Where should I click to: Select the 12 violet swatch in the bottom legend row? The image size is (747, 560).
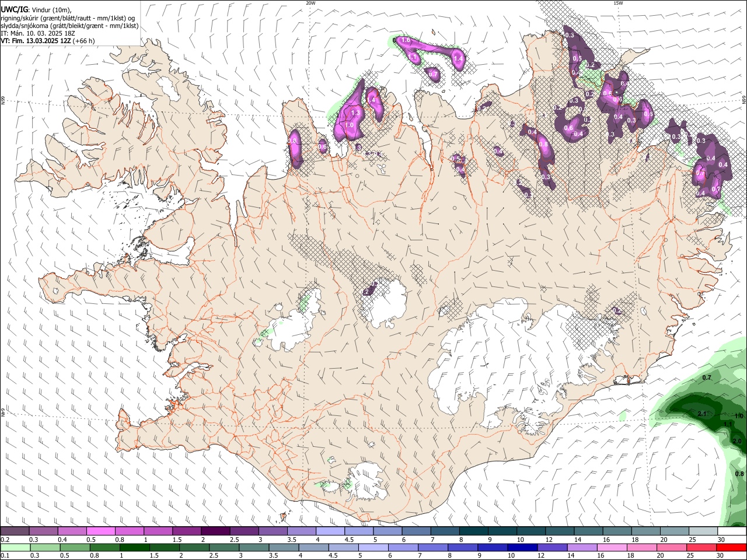point(553,548)
